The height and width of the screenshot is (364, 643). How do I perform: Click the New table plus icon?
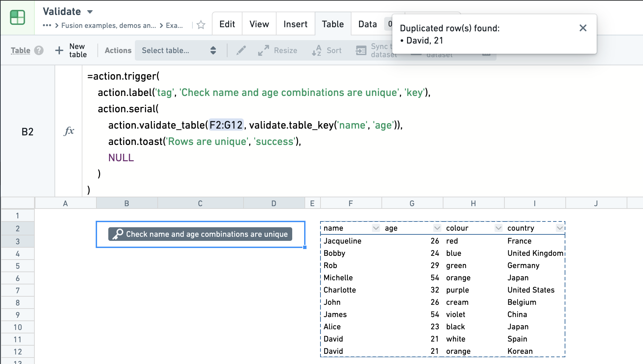[59, 50]
